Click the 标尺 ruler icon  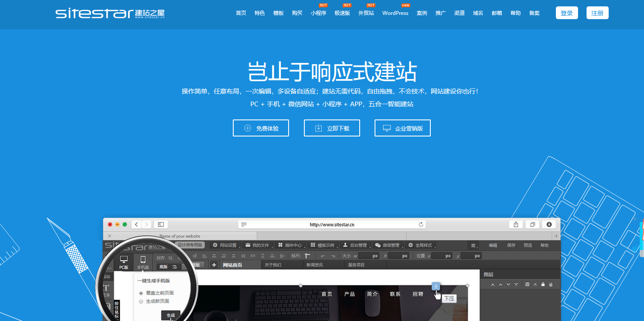point(307,256)
